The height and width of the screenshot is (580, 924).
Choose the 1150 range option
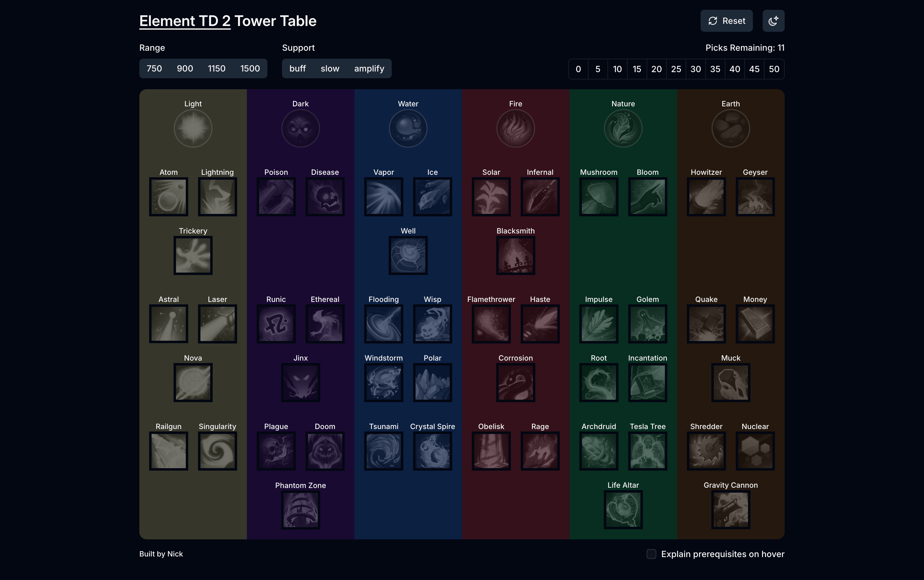tap(217, 68)
